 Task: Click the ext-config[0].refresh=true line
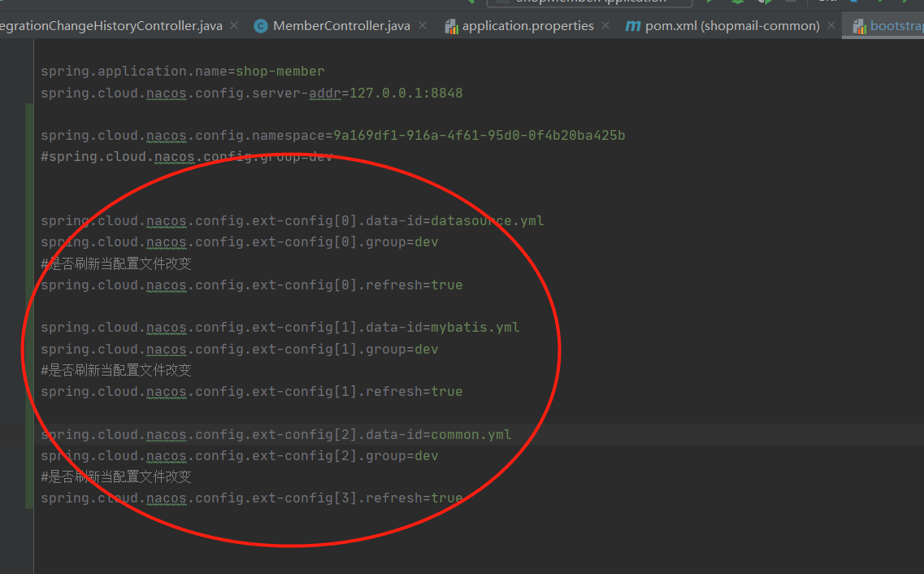point(252,285)
